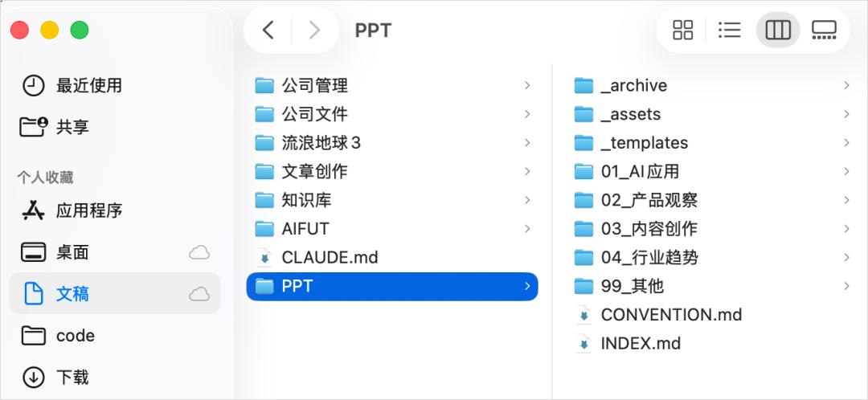The width and height of the screenshot is (868, 400).
Task: Switch to gallery view
Action: pos(824,31)
